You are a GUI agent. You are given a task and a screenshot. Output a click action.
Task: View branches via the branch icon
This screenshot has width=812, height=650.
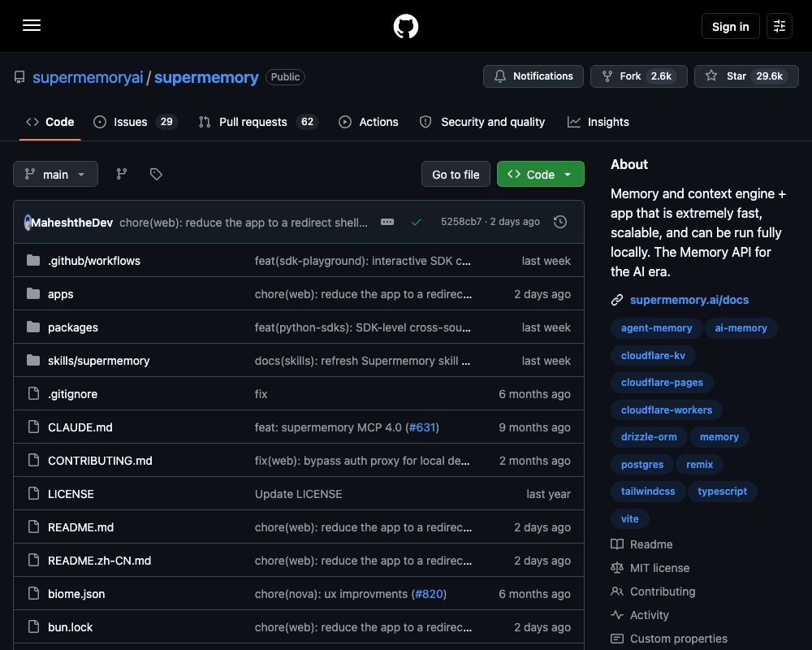[x=121, y=174]
